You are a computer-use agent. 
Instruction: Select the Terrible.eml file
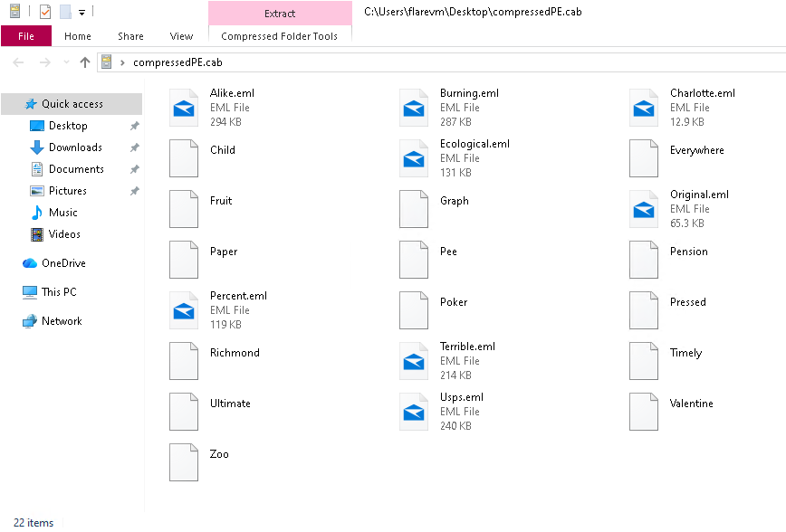pyautogui.click(x=467, y=347)
